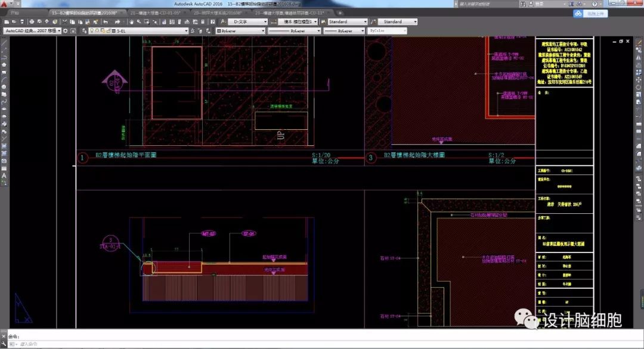This screenshot has width=644, height=349.
Task: Select the Circle drawing tool
Action: click(4, 86)
